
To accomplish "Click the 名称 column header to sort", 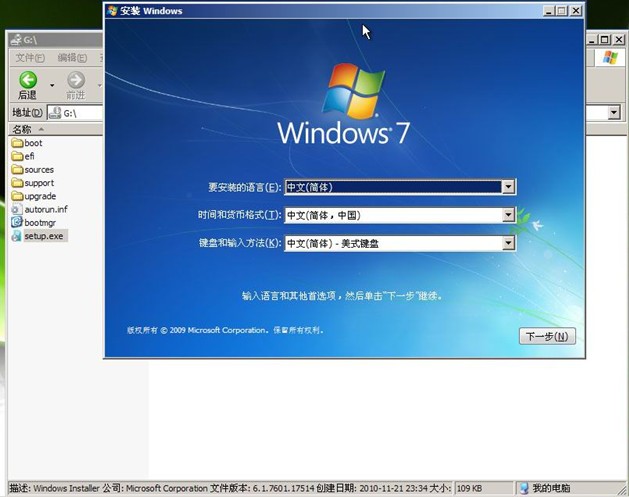I will click(55, 129).
